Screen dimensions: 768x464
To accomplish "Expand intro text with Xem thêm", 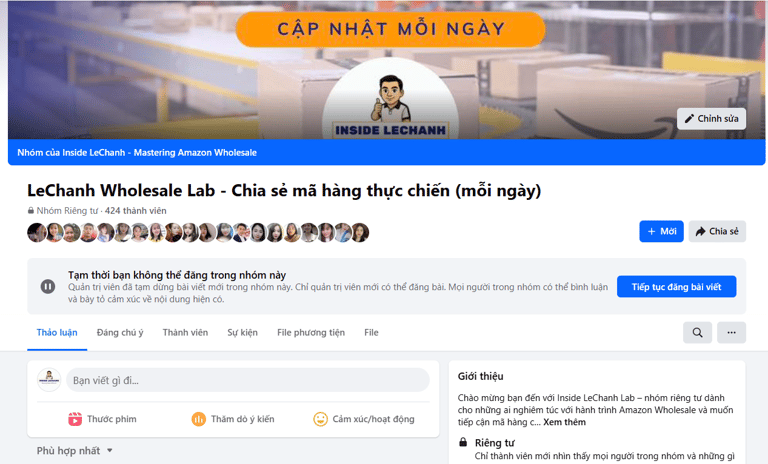I will 564,422.
